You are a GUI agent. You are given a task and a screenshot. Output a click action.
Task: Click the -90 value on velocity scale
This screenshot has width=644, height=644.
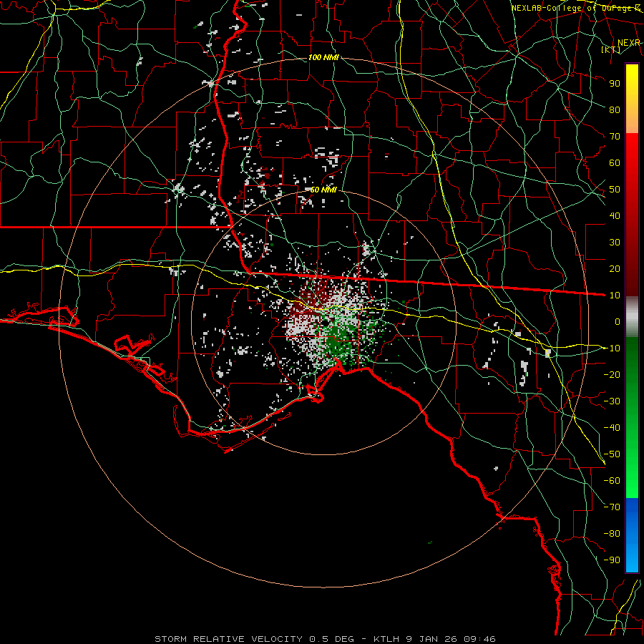[x=612, y=560]
